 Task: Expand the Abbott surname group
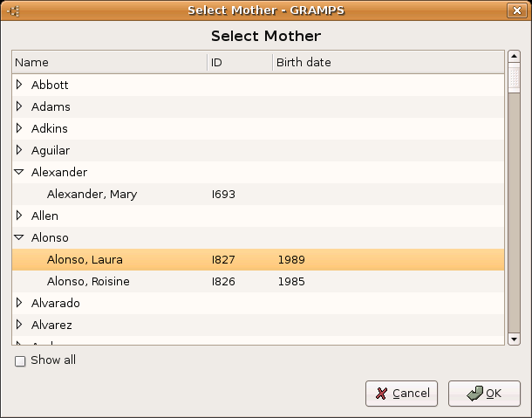point(19,85)
